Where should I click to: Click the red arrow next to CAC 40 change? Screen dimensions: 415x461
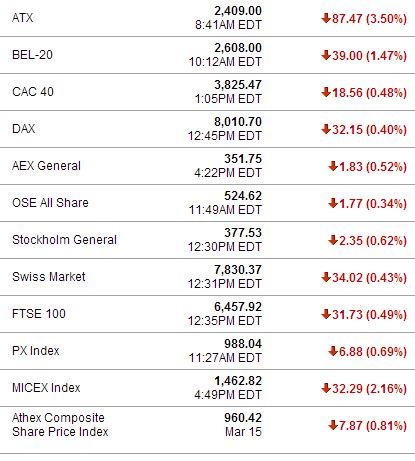click(326, 92)
